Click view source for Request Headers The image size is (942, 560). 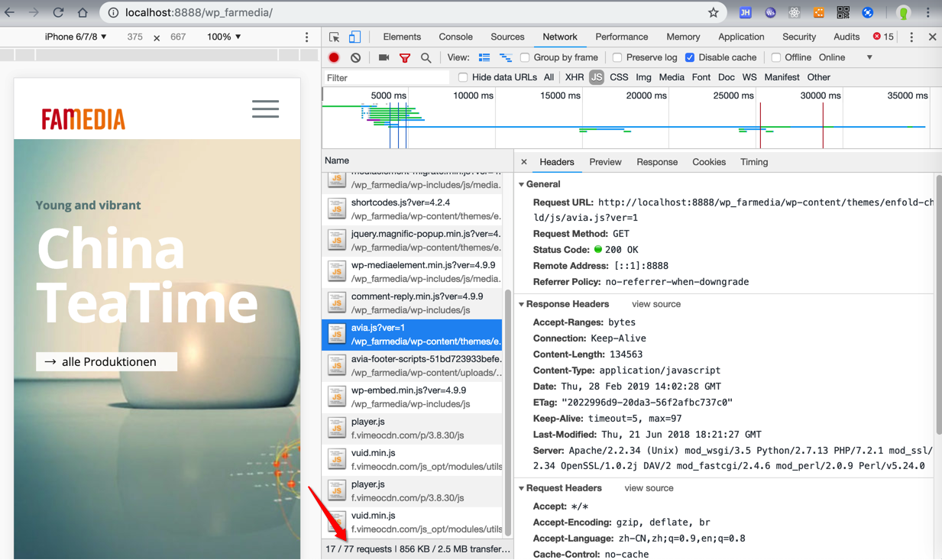click(x=649, y=488)
